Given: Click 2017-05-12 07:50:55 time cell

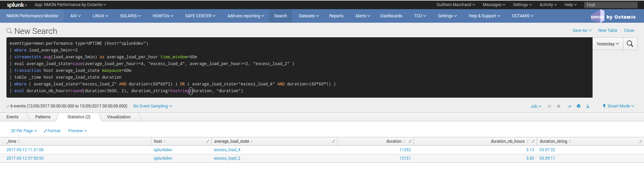Looking at the screenshot, I should pos(25,158).
